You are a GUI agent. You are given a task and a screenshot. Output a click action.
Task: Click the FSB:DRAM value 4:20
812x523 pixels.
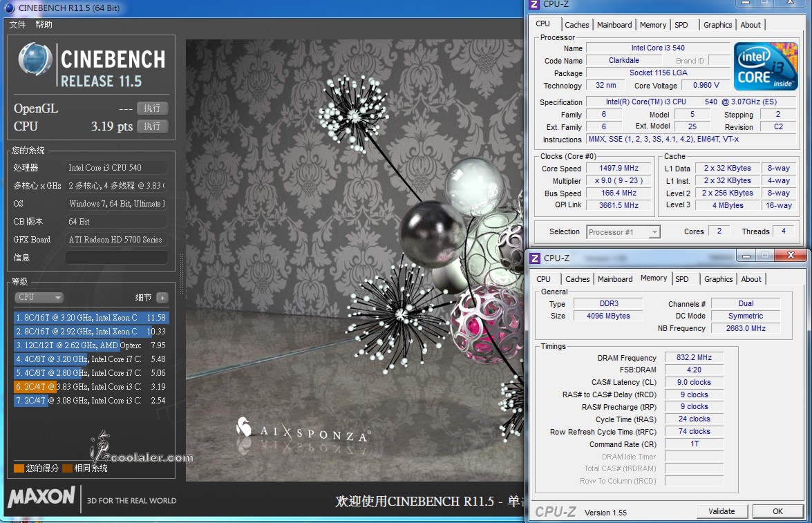coord(694,370)
